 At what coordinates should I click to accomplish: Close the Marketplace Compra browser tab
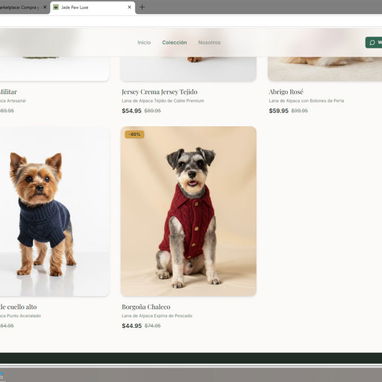coord(45,7)
